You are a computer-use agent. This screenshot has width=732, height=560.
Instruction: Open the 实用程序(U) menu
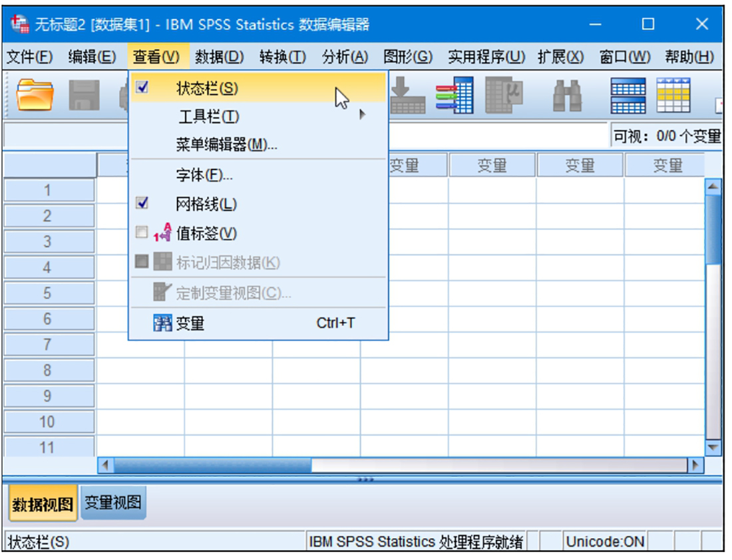coord(486,57)
